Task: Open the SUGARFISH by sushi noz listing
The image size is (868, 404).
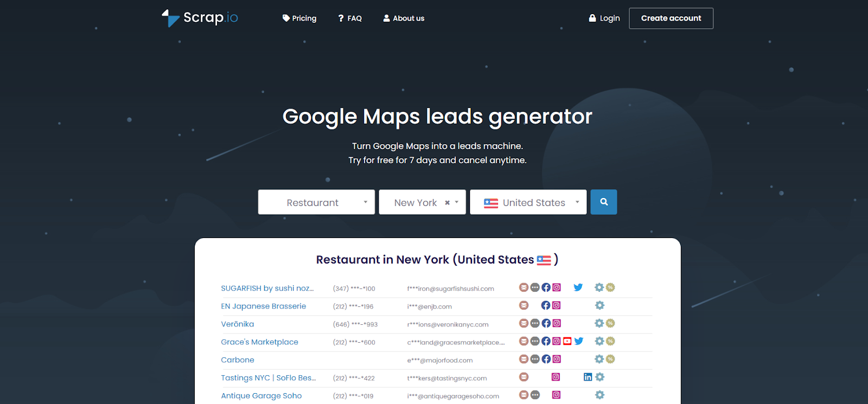Action: tap(267, 288)
